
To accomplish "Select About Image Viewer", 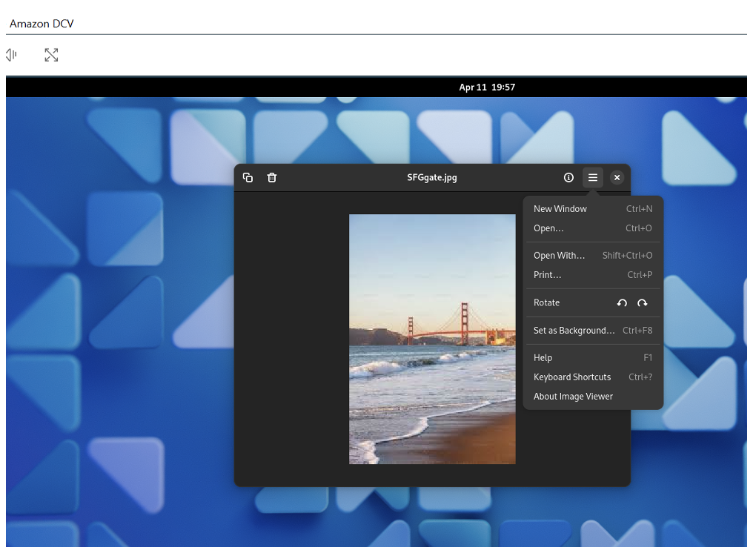I will (x=573, y=397).
